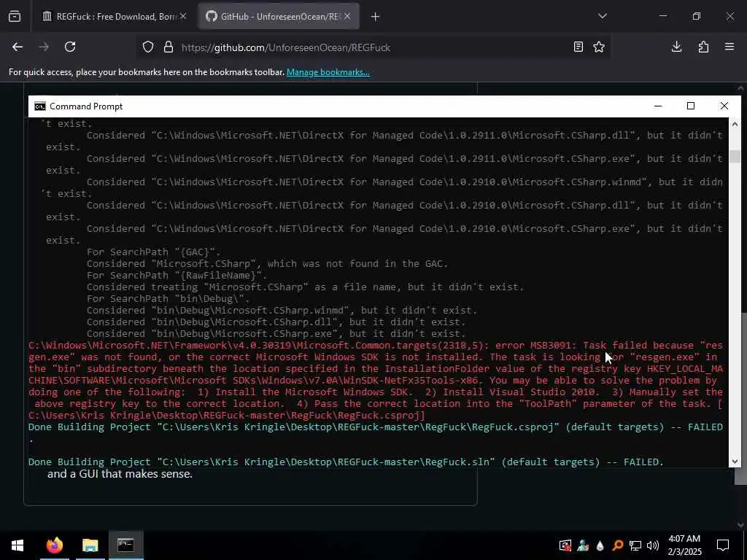This screenshot has width=747, height=560.
Task: Click 'RegFuck.sln' build failed line
Action: [346, 462]
